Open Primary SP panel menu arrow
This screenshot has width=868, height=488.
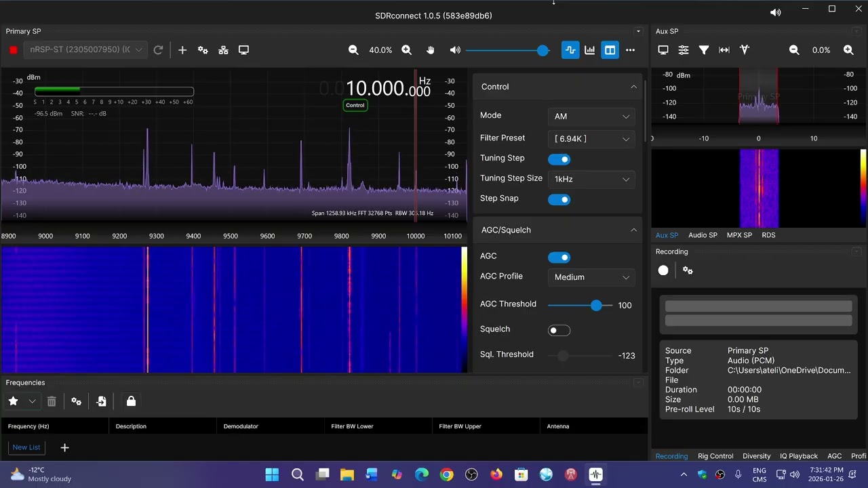click(638, 31)
